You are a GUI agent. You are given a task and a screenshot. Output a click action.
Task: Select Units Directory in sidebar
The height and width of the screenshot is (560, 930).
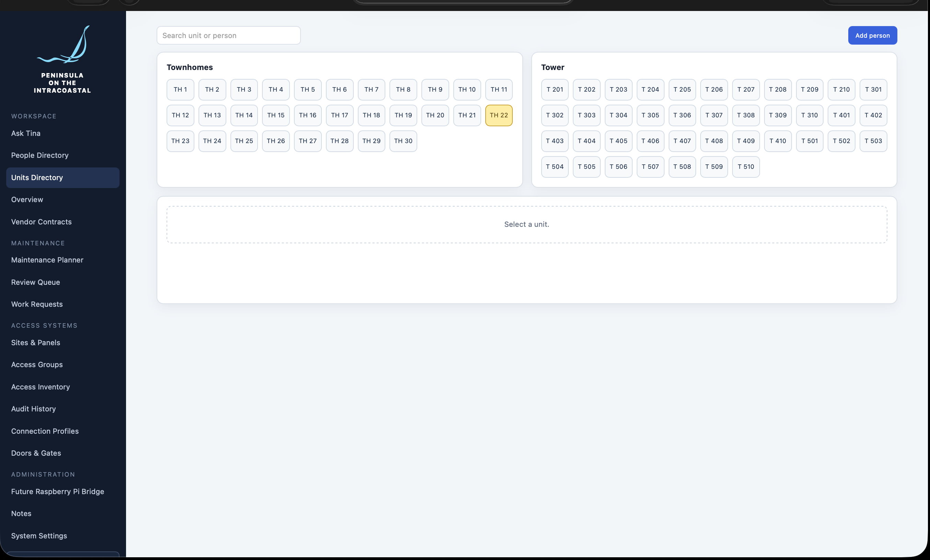pyautogui.click(x=63, y=177)
